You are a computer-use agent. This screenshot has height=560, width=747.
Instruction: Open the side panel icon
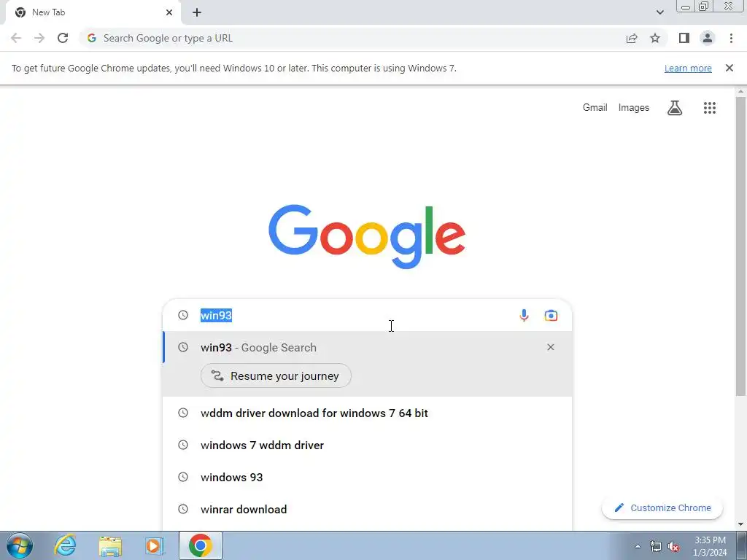point(684,38)
